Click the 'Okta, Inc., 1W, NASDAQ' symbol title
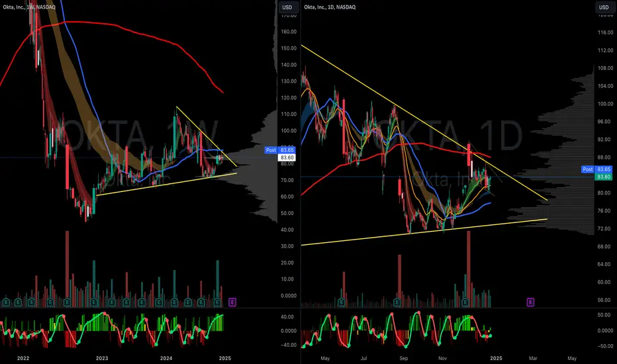Viewport: 617px width, 364px height. pos(29,7)
